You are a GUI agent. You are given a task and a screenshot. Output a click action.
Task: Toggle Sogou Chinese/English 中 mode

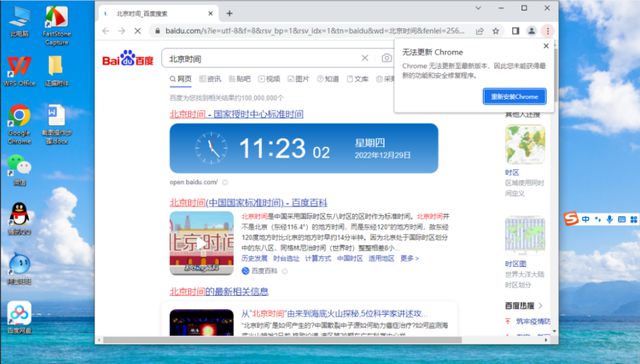coord(585,219)
